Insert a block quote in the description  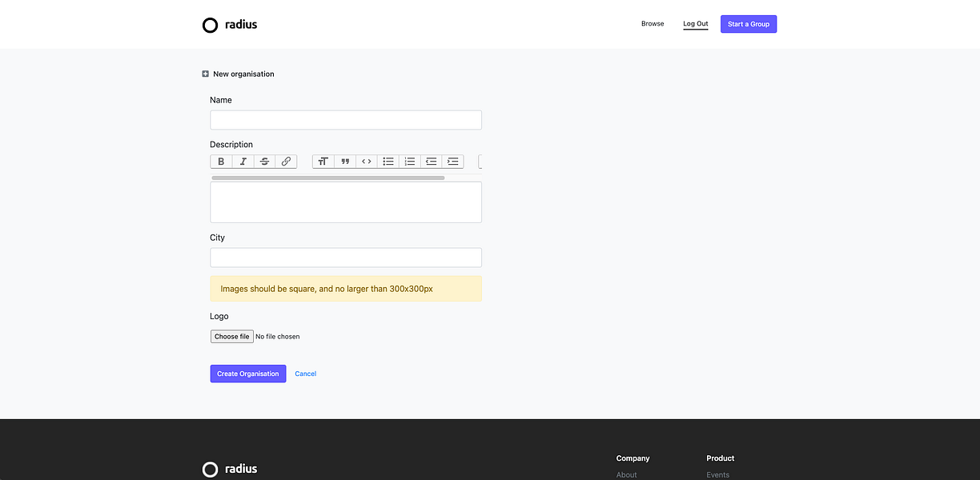point(345,162)
